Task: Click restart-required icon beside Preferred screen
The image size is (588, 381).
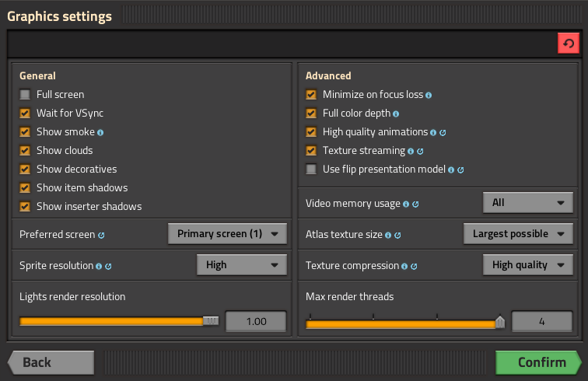Action: tap(102, 234)
